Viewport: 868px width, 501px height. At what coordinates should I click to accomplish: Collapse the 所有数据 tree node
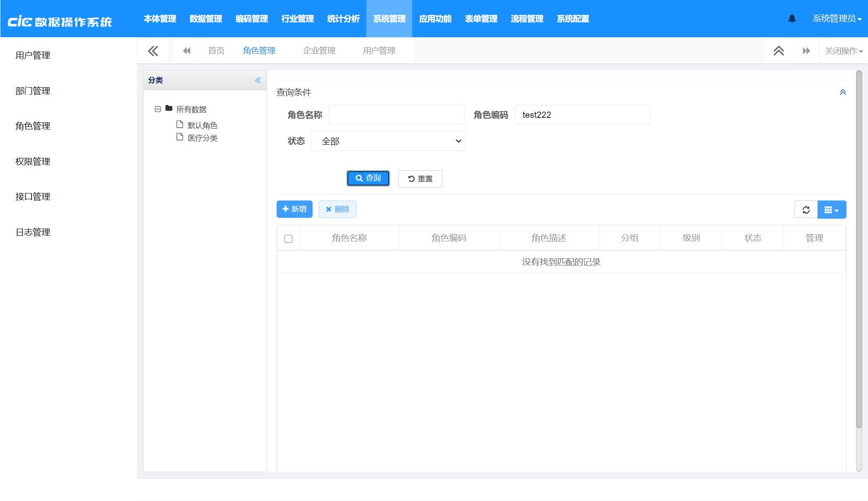[x=158, y=109]
